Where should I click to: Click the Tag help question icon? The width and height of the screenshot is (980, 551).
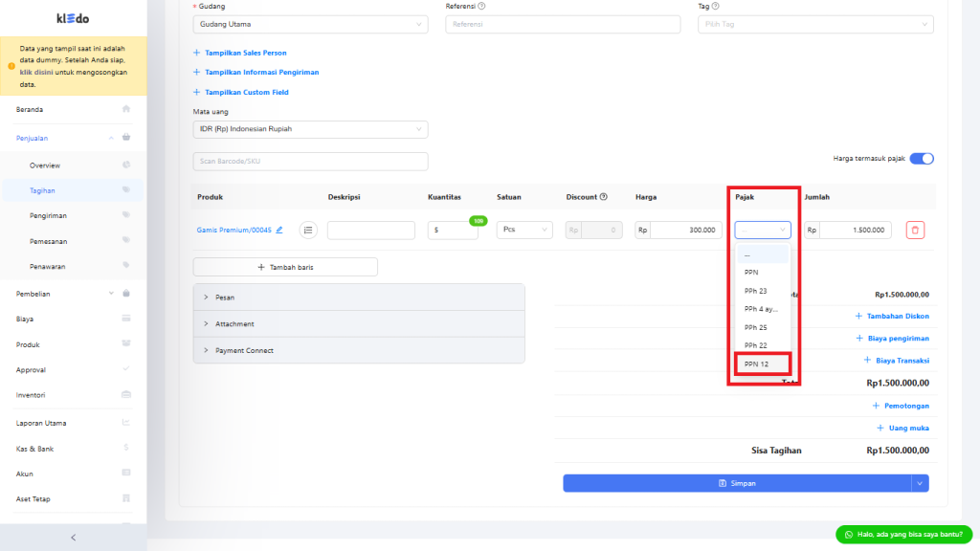point(715,7)
